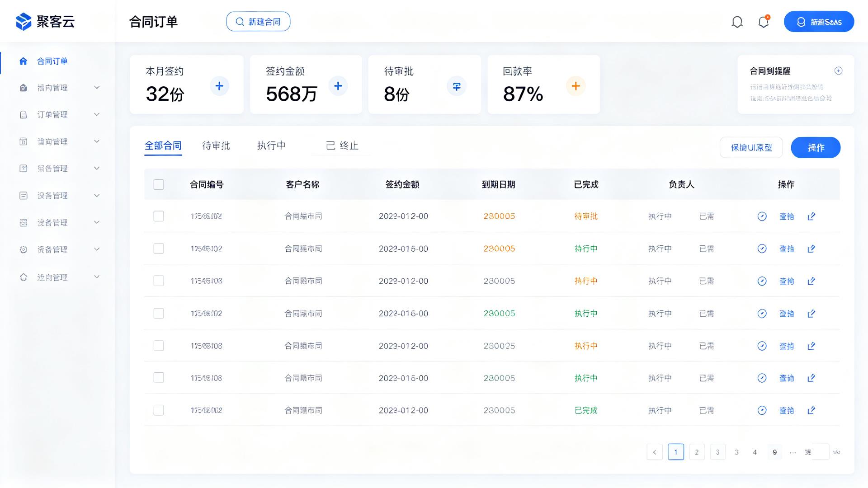The width and height of the screenshot is (868, 488).
Task: Click the receipt icon beside 订单管理
Action: point(24,115)
